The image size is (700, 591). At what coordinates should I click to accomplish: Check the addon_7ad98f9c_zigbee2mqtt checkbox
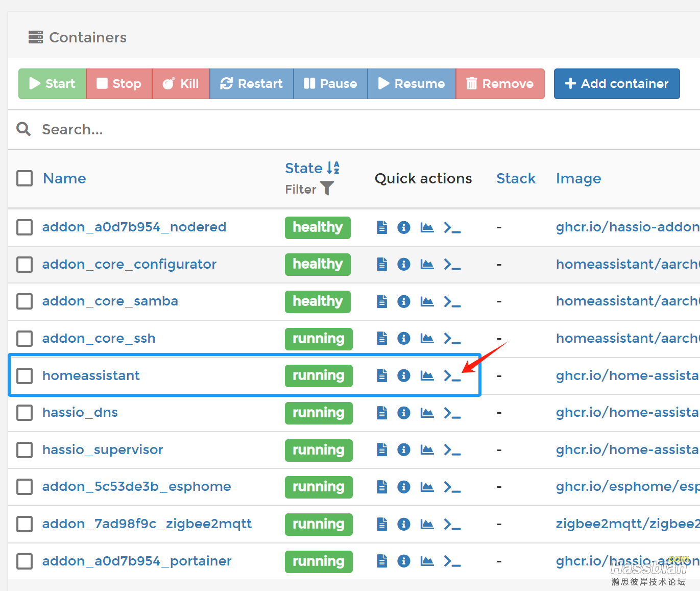click(x=25, y=524)
